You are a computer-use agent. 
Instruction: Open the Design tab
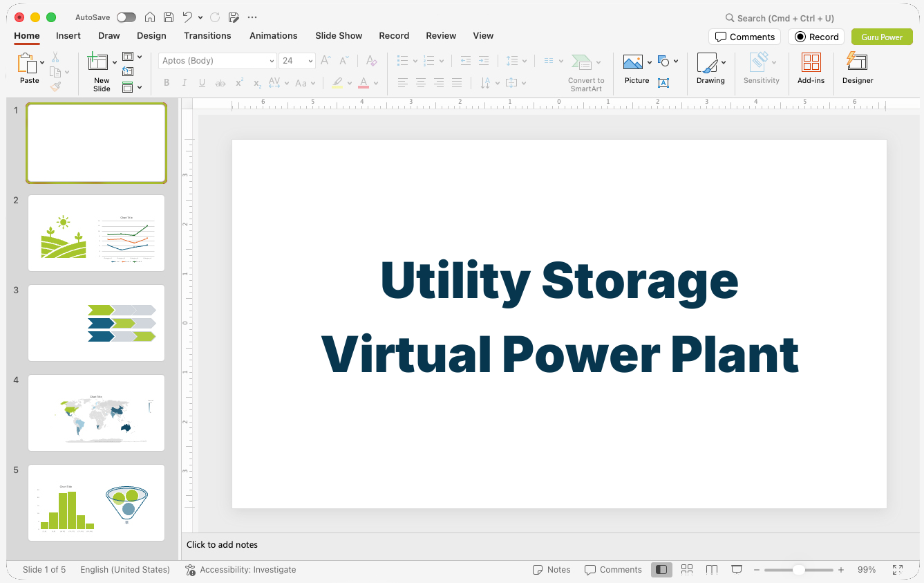(151, 36)
